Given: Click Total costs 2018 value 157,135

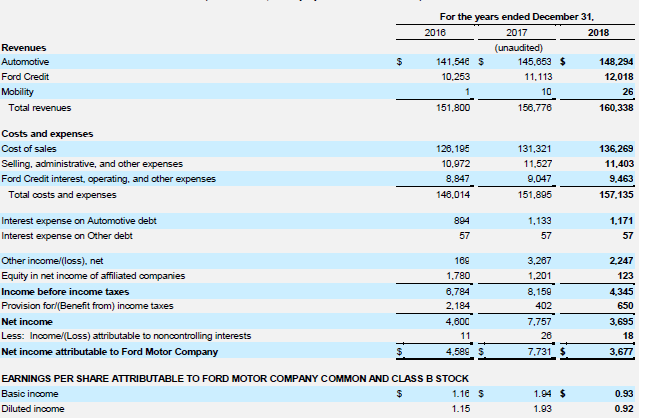Looking at the screenshot, I should [x=616, y=195].
